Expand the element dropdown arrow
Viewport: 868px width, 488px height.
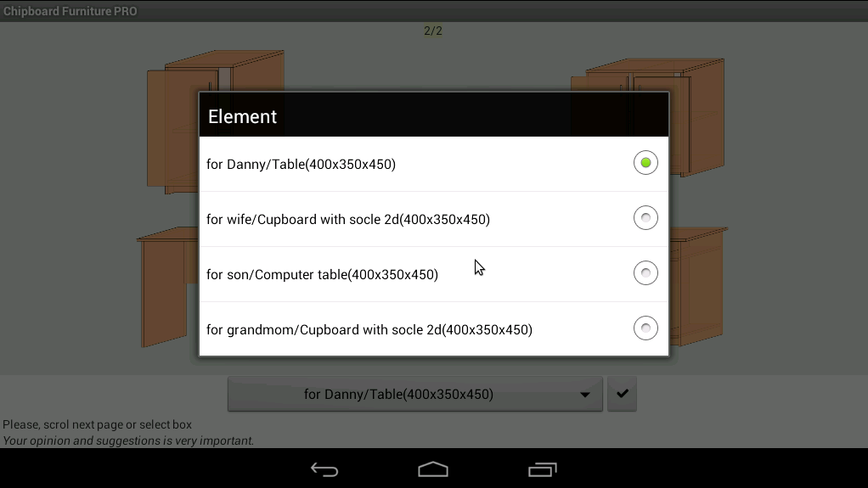584,395
